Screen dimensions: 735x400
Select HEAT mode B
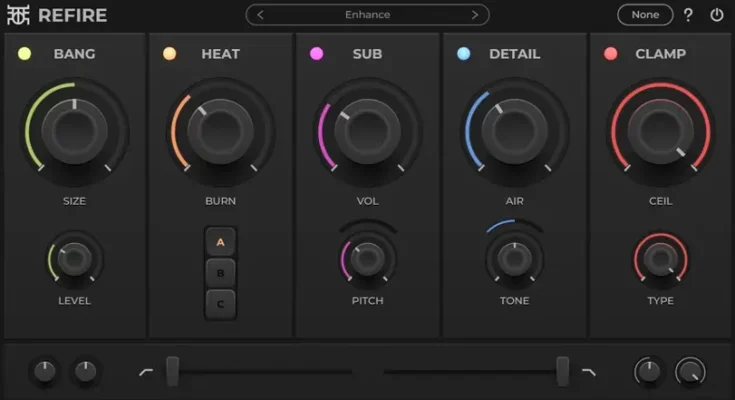[x=220, y=273]
